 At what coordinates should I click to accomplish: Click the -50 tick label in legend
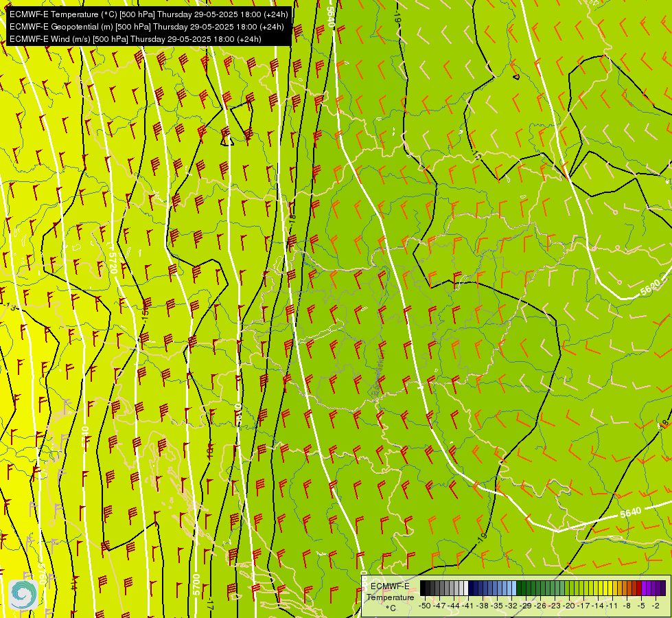point(425,606)
